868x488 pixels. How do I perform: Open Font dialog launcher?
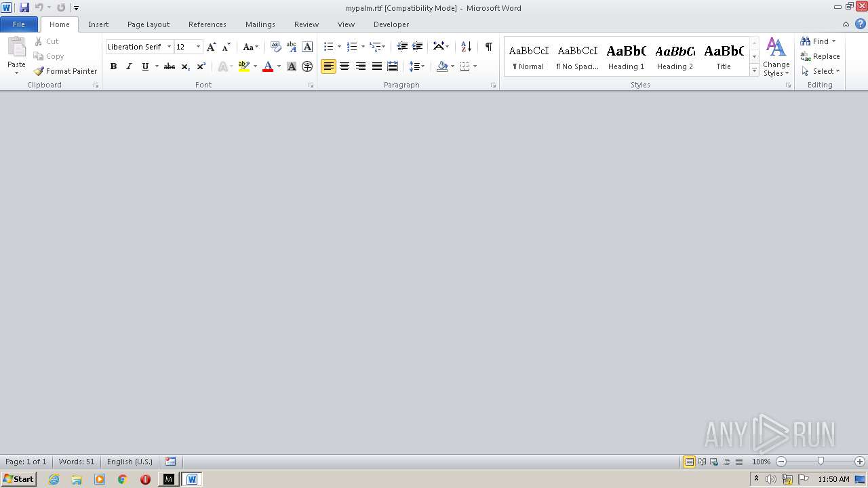(x=311, y=85)
